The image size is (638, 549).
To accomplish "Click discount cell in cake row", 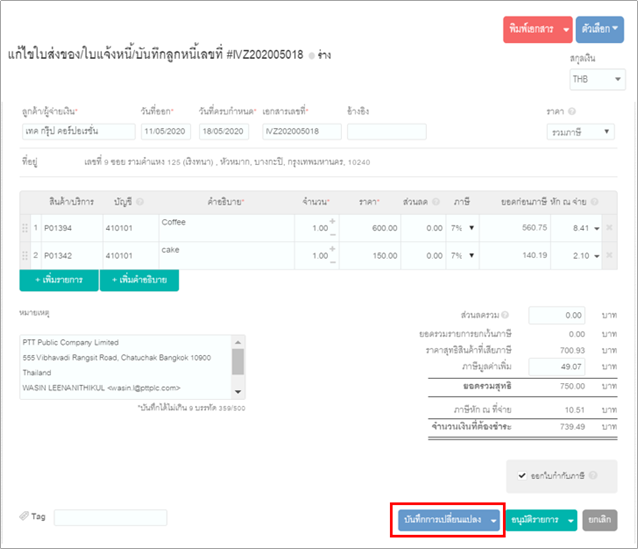I will coord(423,256).
